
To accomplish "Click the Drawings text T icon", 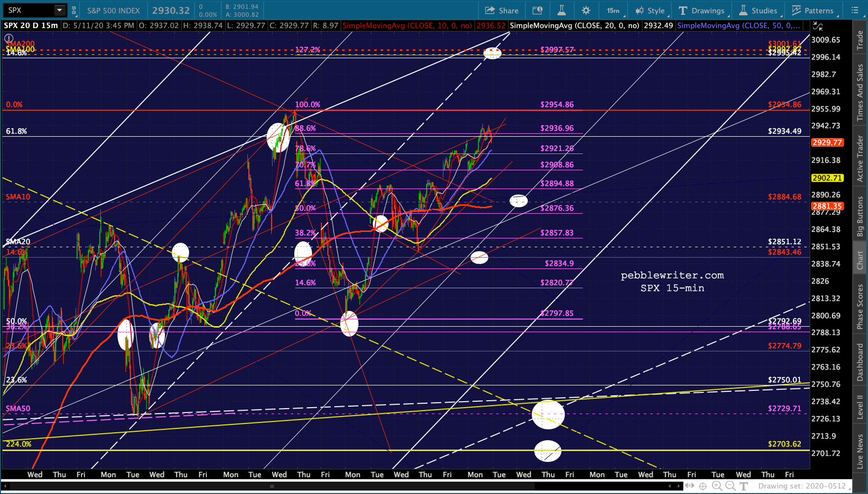I will [x=683, y=10].
